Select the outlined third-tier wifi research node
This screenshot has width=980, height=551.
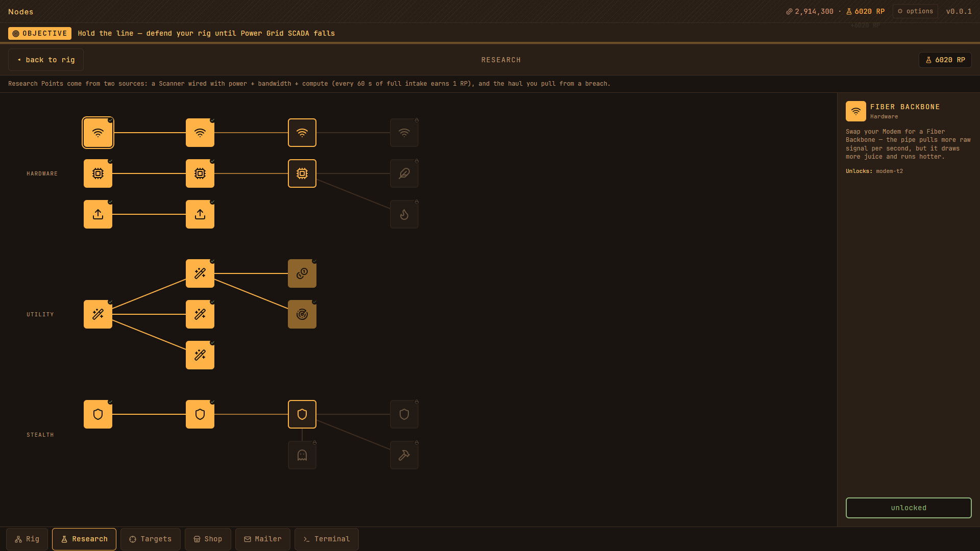pyautogui.click(x=302, y=133)
